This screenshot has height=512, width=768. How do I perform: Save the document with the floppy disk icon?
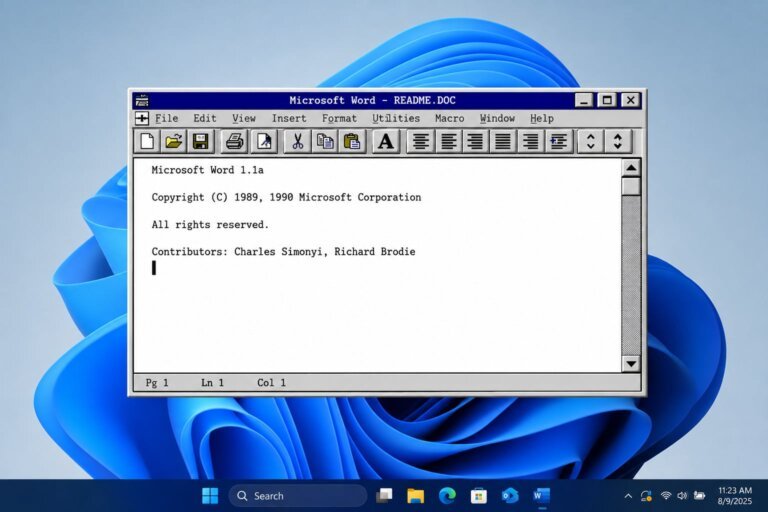(201, 142)
